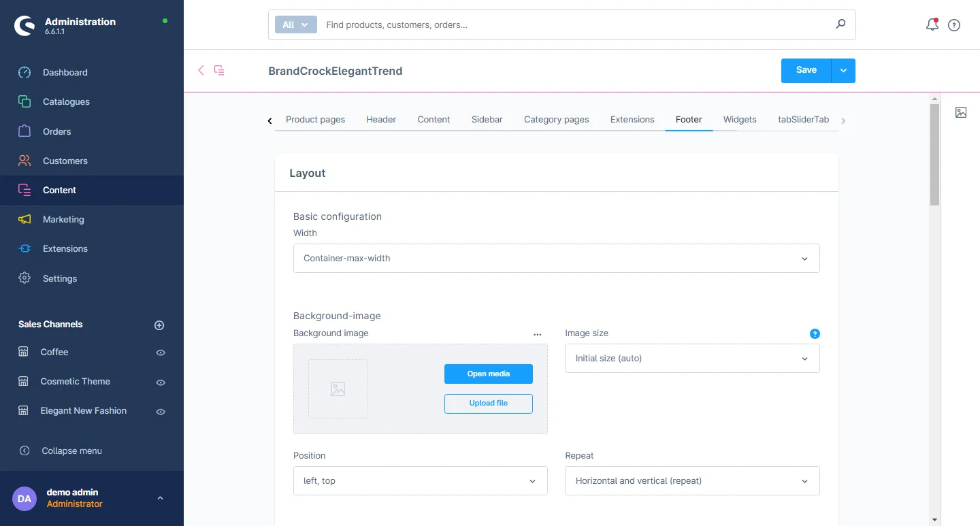The width and height of the screenshot is (980, 526).
Task: Open background image options ellipsis
Action: [538, 334]
